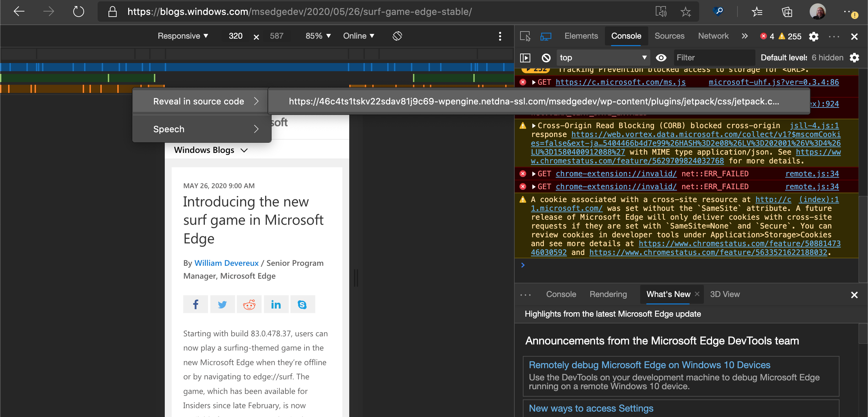Switch to the Network tab
The height and width of the screenshot is (417, 868).
(x=713, y=36)
